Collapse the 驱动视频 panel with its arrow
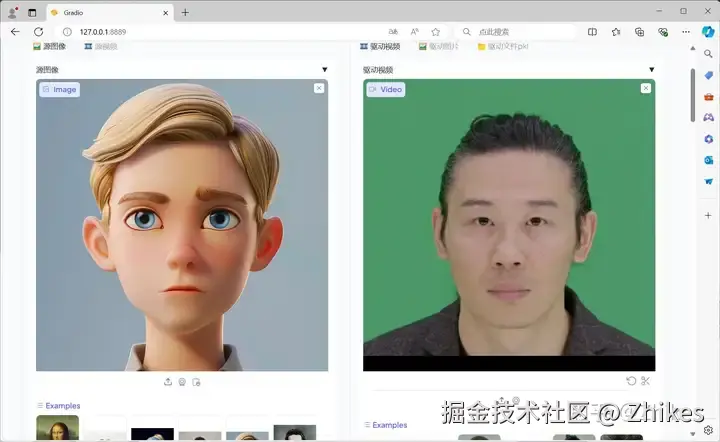The image size is (720, 442). pyautogui.click(x=651, y=69)
